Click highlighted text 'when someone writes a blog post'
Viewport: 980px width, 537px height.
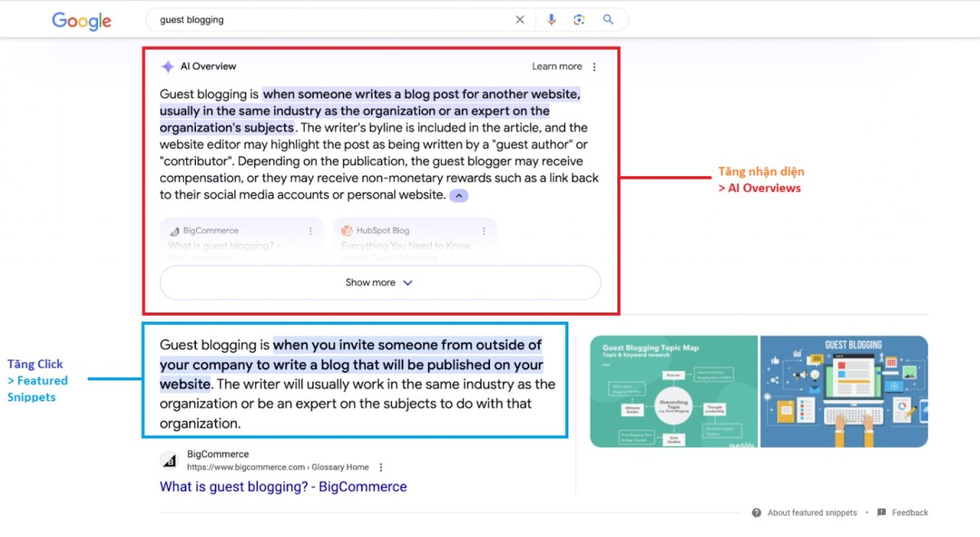[x=359, y=95]
